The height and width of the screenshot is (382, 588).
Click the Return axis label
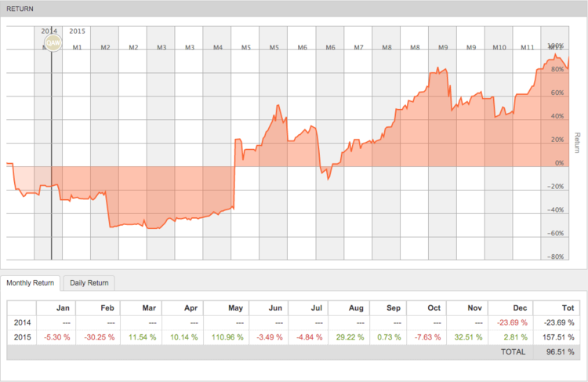click(577, 143)
